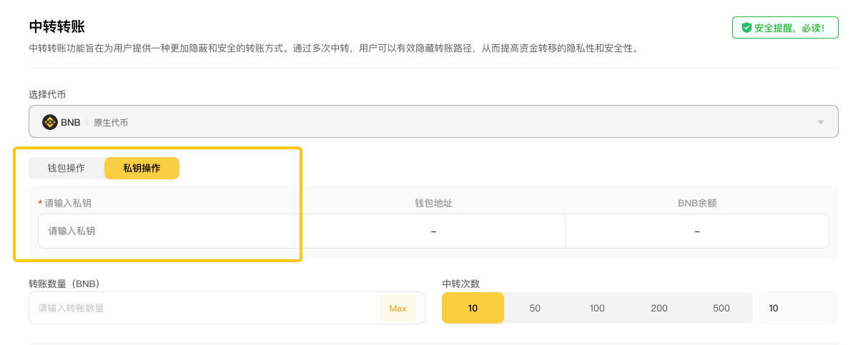Image resolution: width=868 pixels, height=345 pixels.
Task: Focus the 请输入转账数量 amount field
Action: point(204,309)
